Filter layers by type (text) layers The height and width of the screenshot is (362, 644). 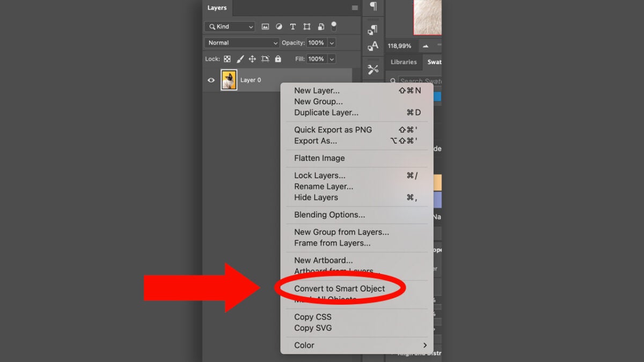click(293, 27)
